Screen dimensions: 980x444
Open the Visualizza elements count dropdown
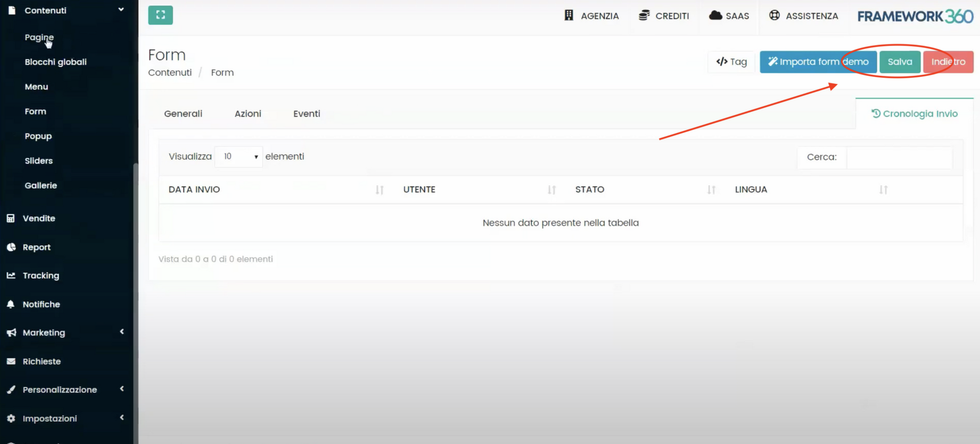coord(238,157)
